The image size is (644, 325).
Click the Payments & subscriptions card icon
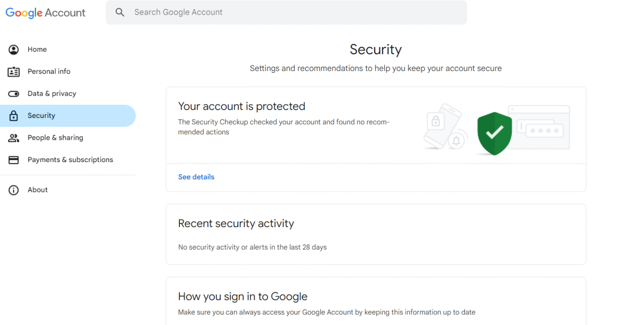13,160
